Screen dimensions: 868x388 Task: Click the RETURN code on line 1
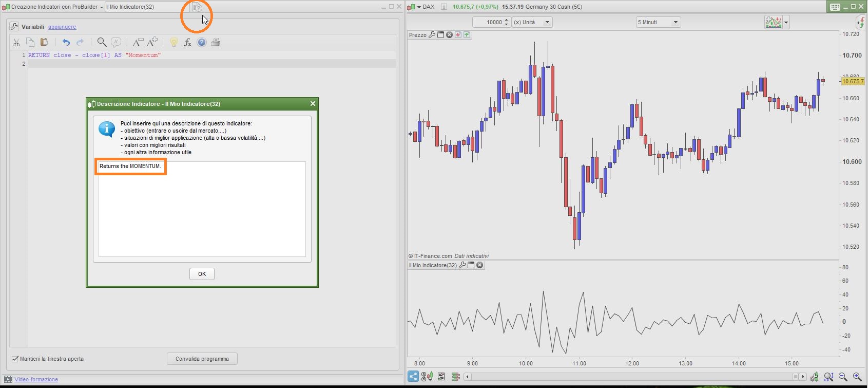(x=94, y=55)
